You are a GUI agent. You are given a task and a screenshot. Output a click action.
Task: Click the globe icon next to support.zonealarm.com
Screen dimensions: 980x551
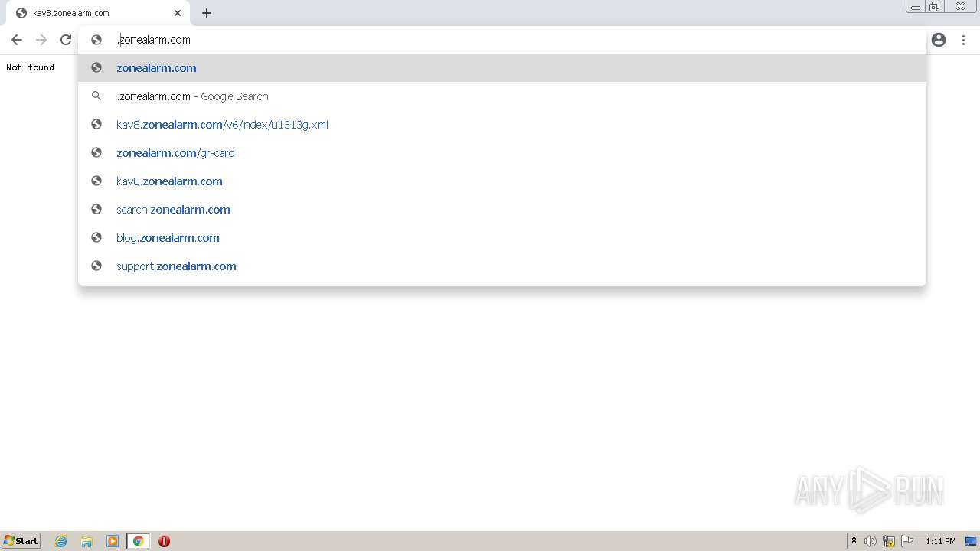click(x=96, y=266)
